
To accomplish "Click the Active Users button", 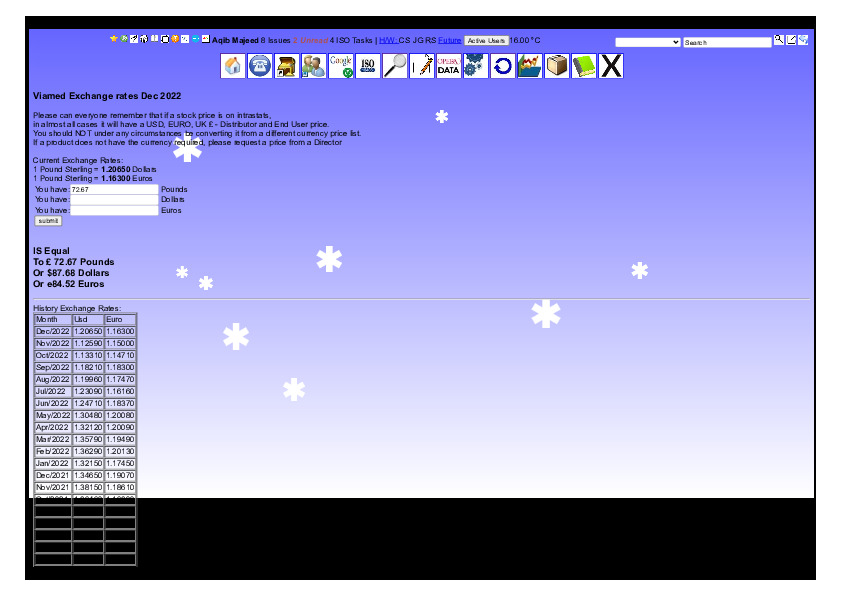I will point(486,41).
